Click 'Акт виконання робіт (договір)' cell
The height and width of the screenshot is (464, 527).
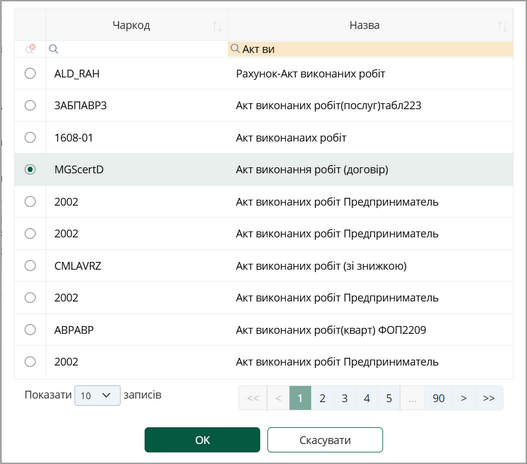pos(370,170)
